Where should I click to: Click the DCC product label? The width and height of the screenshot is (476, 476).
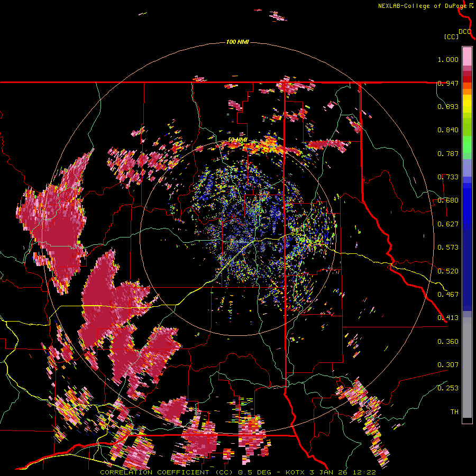click(x=465, y=32)
